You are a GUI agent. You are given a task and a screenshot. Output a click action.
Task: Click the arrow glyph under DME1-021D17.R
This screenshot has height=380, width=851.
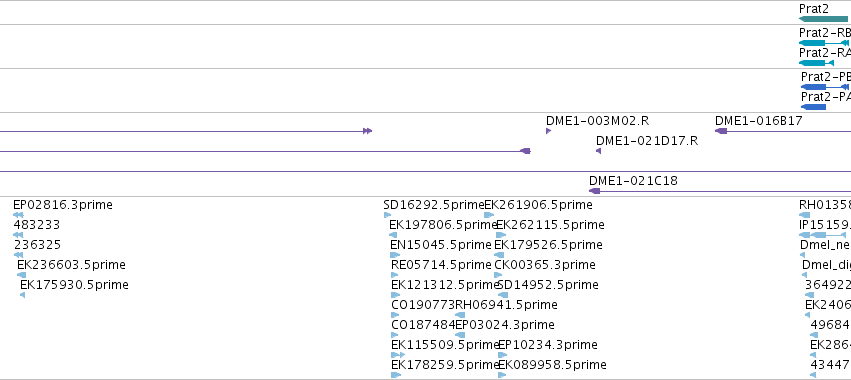point(599,151)
